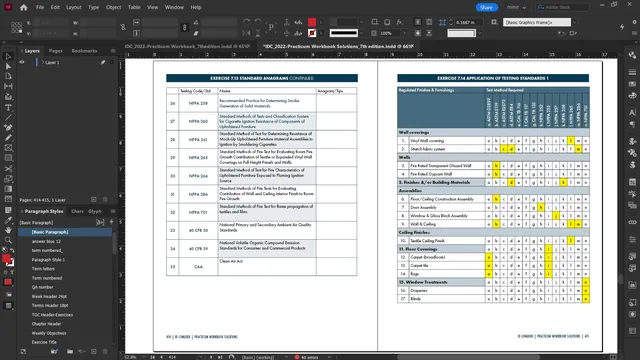Open the stroke style dropdown arrow
The image size is (640, 360).
pos(362,33)
